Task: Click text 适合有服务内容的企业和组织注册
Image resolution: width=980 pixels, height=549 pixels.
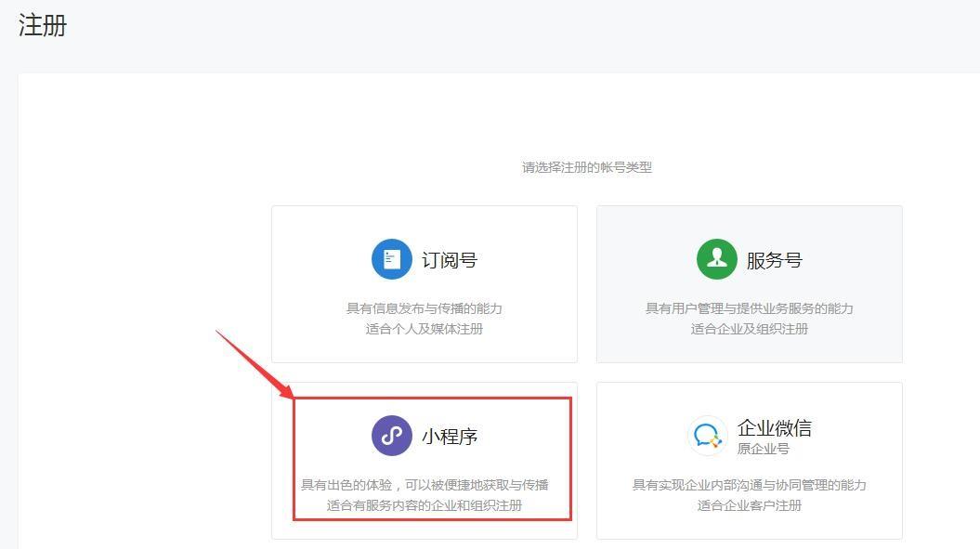Action: point(425,505)
